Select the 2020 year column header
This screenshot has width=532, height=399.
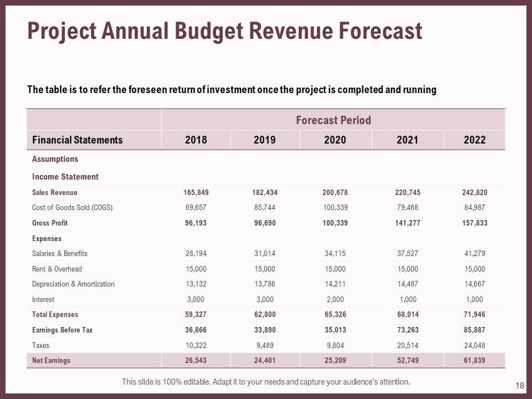coord(336,140)
